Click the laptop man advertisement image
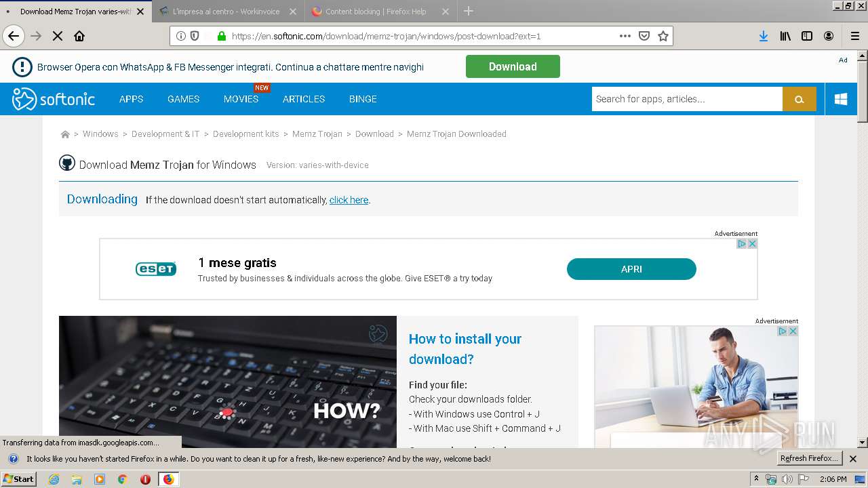The width and height of the screenshot is (868, 488). (696, 386)
